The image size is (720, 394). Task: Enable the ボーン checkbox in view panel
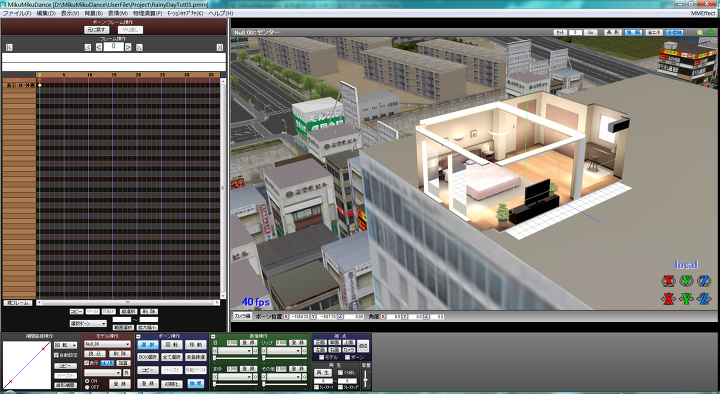(348, 357)
